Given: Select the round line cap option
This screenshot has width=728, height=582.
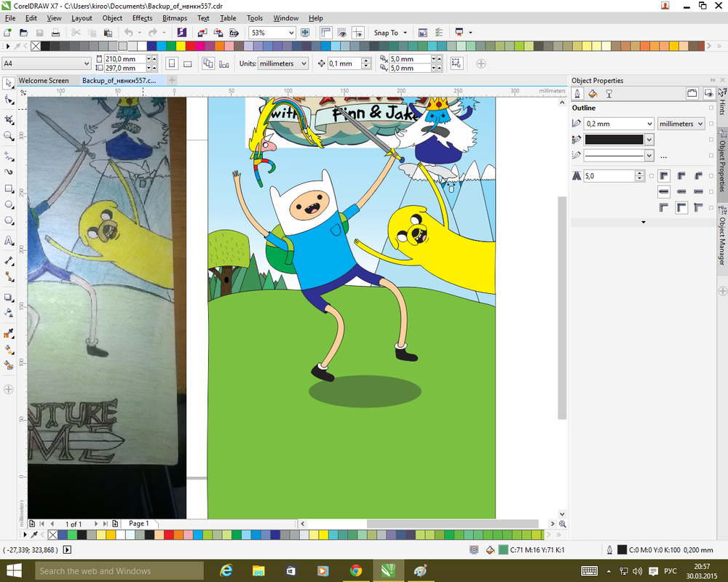Looking at the screenshot, I should 681,191.
